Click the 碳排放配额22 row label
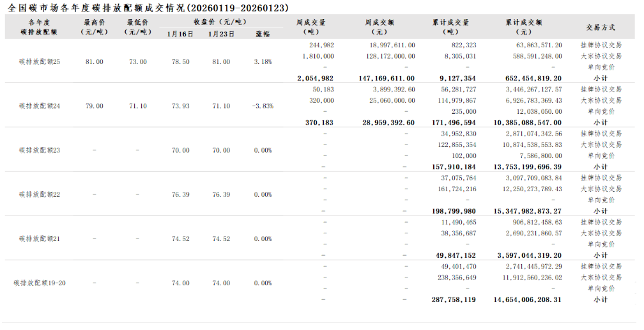 point(40,194)
